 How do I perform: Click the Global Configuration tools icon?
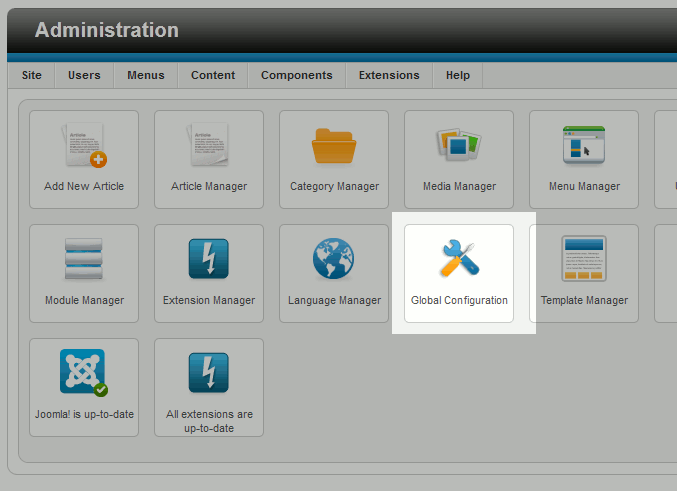coord(459,258)
